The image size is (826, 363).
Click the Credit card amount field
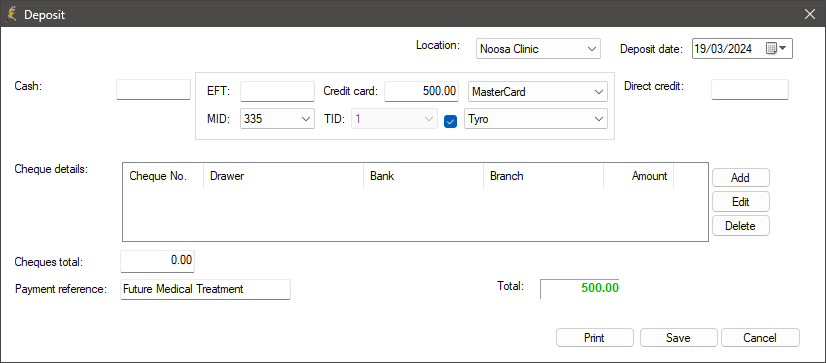(x=421, y=91)
